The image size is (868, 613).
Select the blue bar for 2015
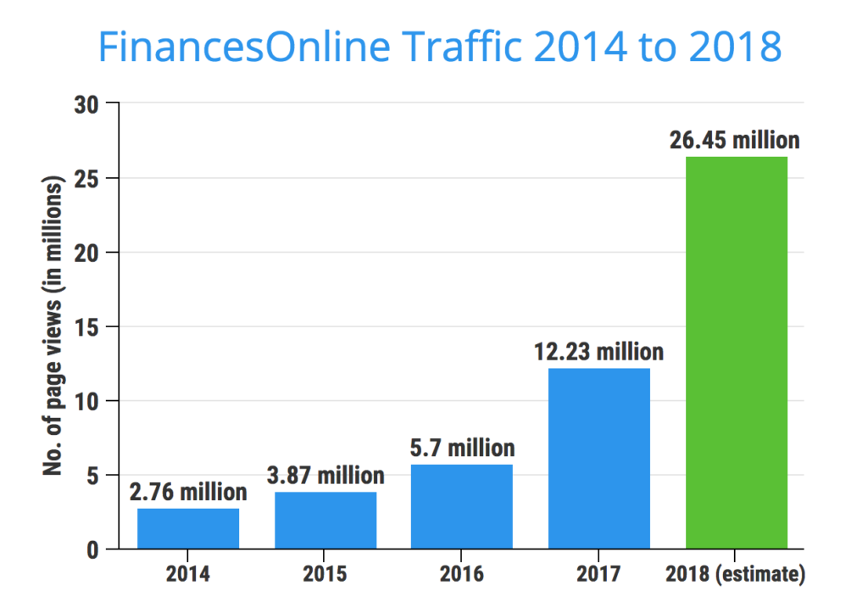(x=325, y=520)
